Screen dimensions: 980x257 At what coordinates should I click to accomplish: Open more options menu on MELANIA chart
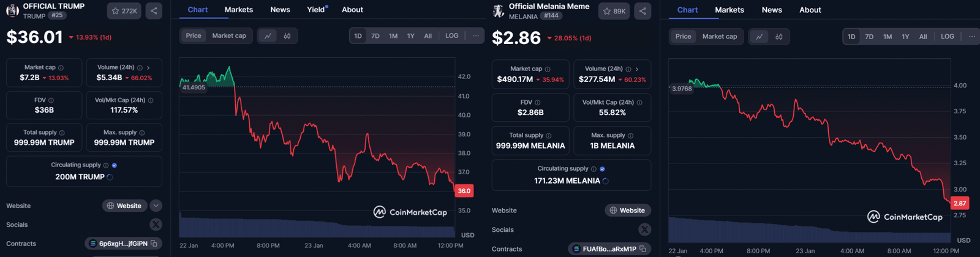tap(971, 37)
